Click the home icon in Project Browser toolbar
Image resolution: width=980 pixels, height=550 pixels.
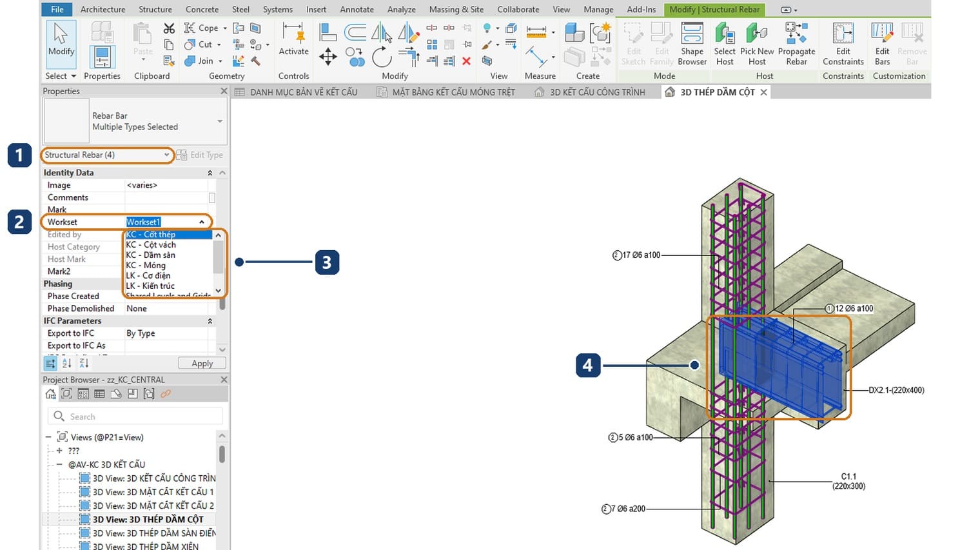(x=50, y=394)
